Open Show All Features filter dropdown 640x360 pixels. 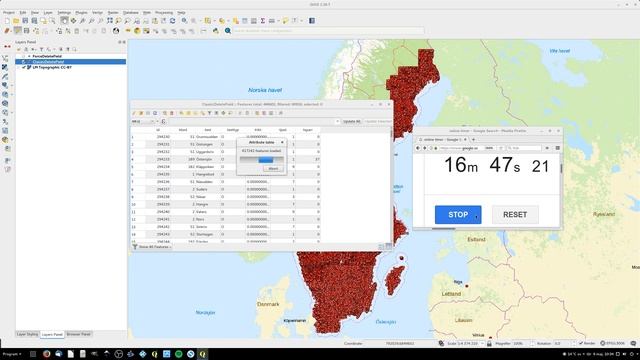152,247
